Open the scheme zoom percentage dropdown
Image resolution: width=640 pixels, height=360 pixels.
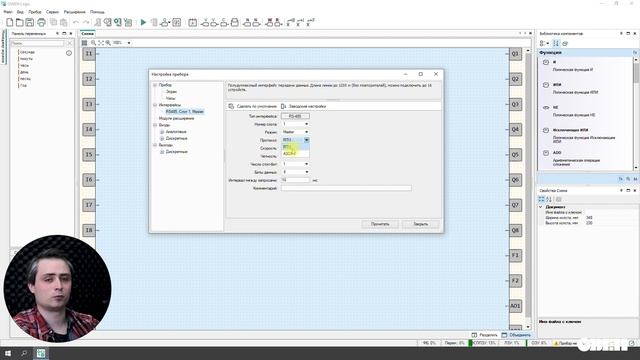[129, 43]
